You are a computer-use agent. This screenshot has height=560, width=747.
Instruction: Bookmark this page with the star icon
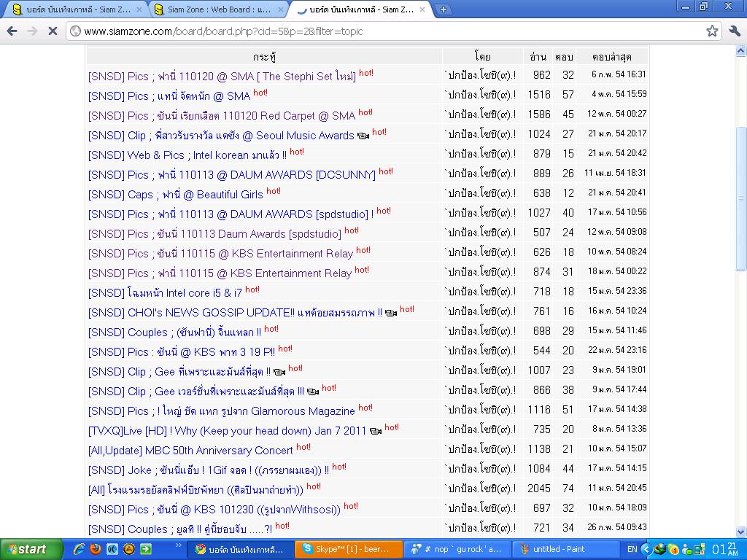pos(712,31)
